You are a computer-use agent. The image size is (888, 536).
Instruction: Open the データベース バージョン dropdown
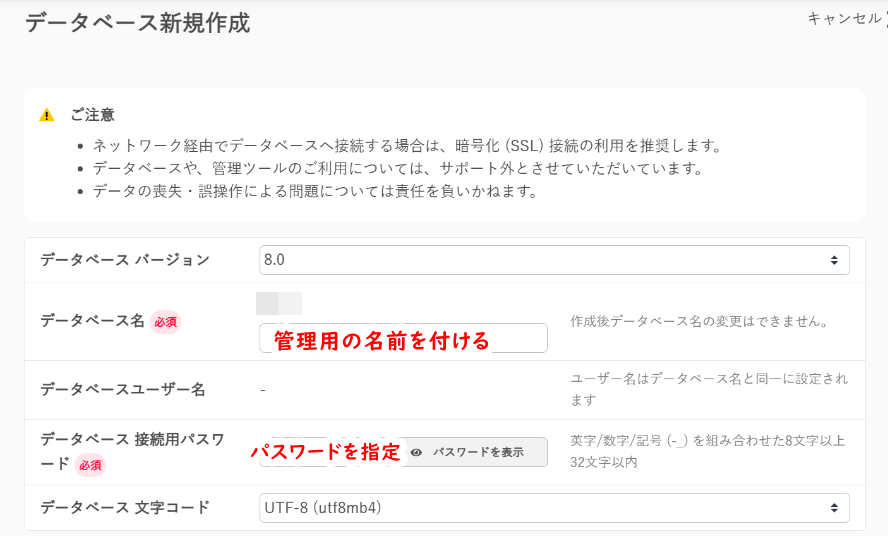(553, 260)
